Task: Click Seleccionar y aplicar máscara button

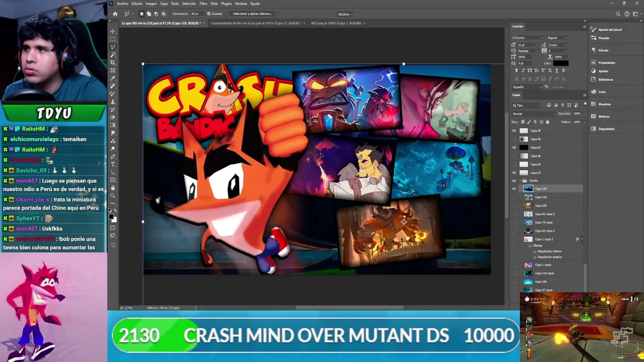Action: coord(252,14)
